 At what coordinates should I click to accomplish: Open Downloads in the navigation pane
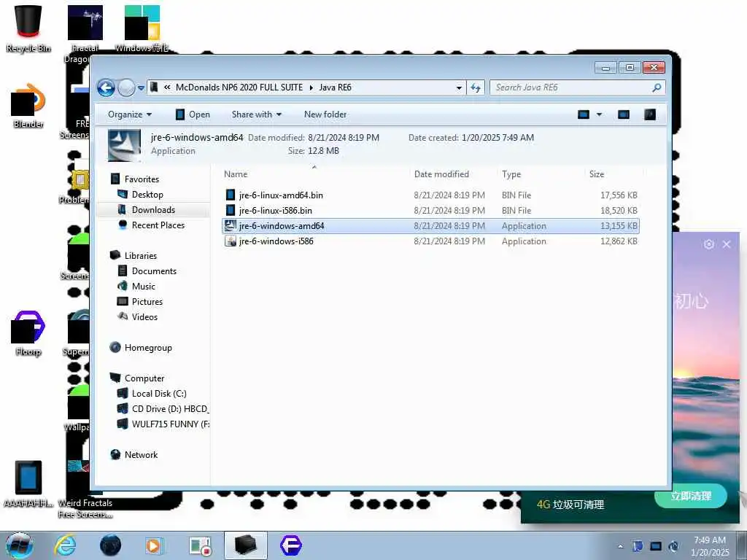[x=153, y=209]
